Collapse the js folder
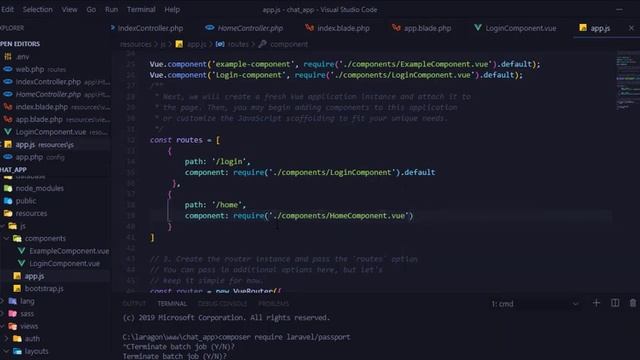 tap(3, 226)
